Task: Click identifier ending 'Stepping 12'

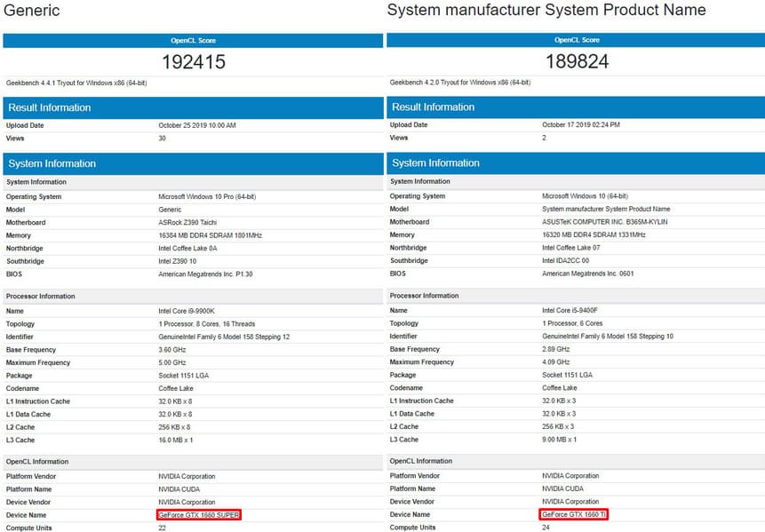Action: 224,337
